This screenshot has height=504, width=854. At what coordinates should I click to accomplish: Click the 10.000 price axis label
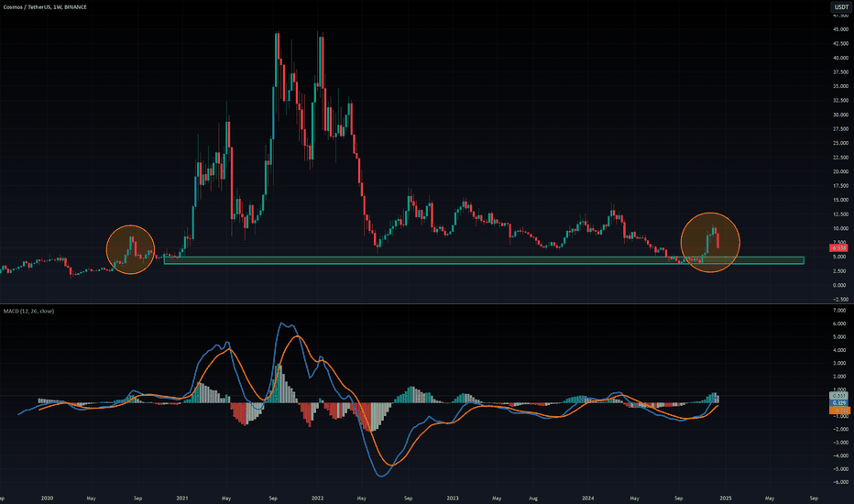coord(840,229)
